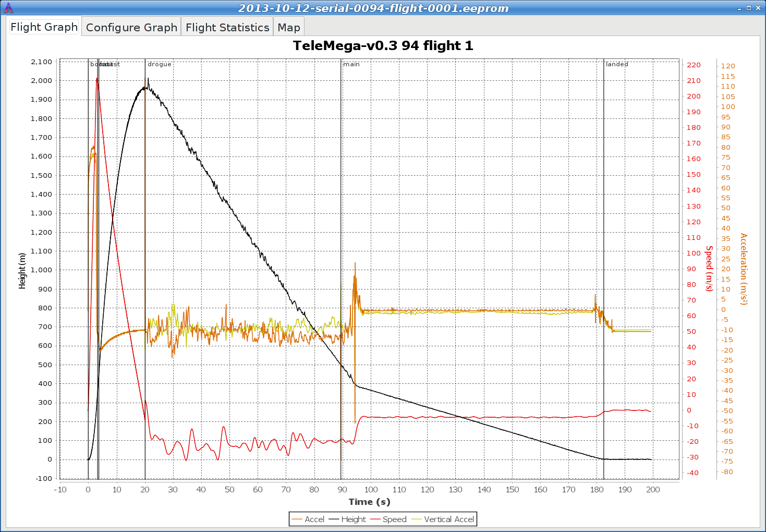Screen dimensions: 766x532
Task: Click the -100 tick on the height axis
Action: (x=44, y=478)
